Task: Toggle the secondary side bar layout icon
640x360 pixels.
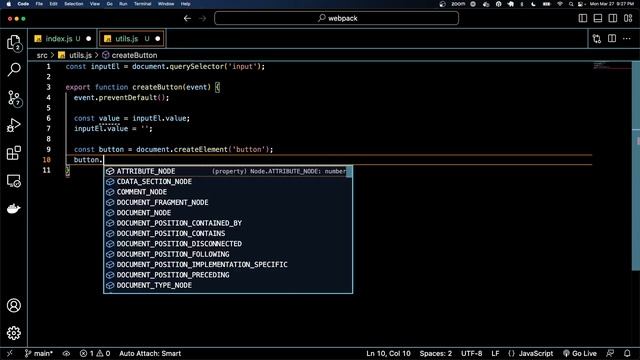Action: pos(613,18)
